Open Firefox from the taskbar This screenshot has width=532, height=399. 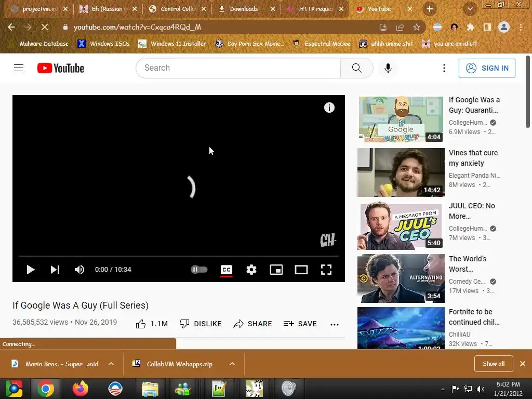tap(81, 389)
